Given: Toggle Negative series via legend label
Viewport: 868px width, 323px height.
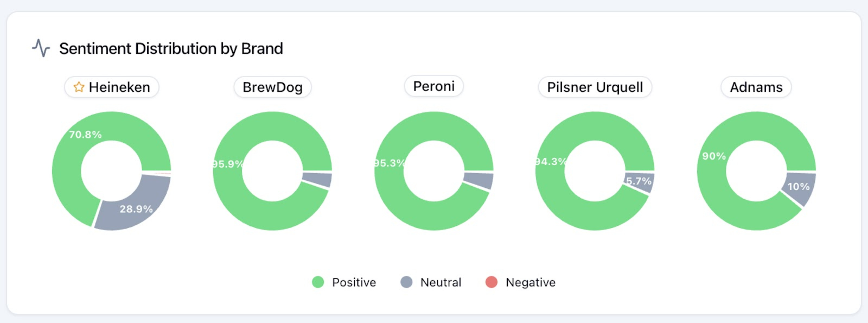Looking at the screenshot, I should point(530,282).
